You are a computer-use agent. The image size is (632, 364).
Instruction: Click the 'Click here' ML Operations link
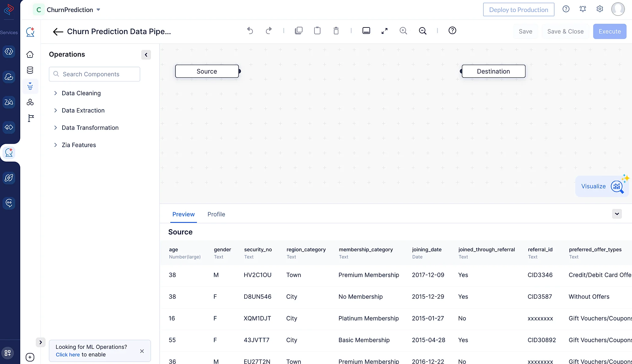pyautogui.click(x=68, y=355)
